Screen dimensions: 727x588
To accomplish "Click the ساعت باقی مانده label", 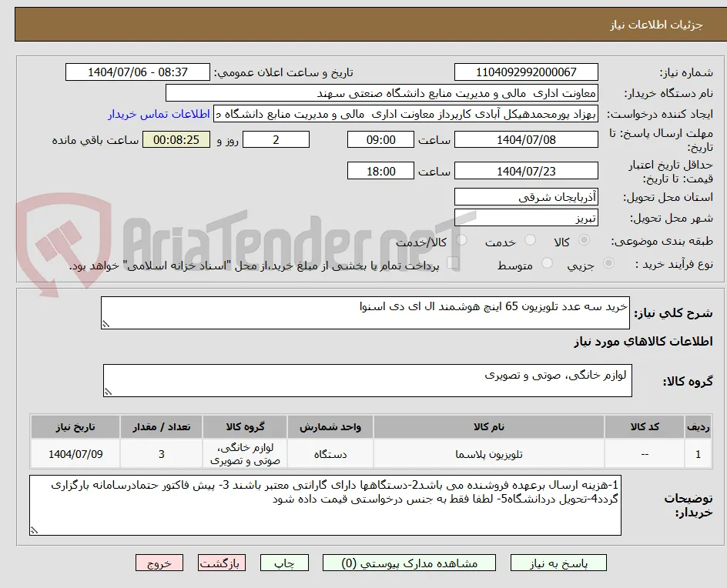I will click(x=95, y=140).
